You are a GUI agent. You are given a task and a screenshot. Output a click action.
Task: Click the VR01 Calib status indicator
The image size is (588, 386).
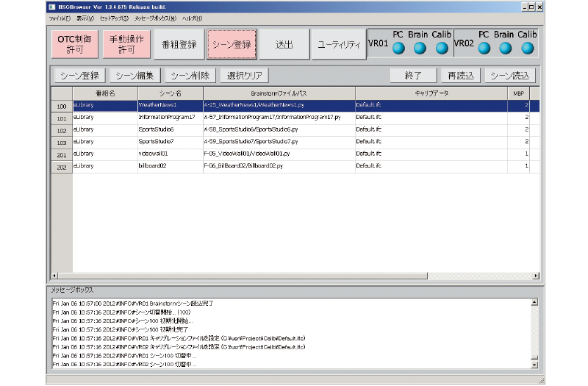[442, 49]
